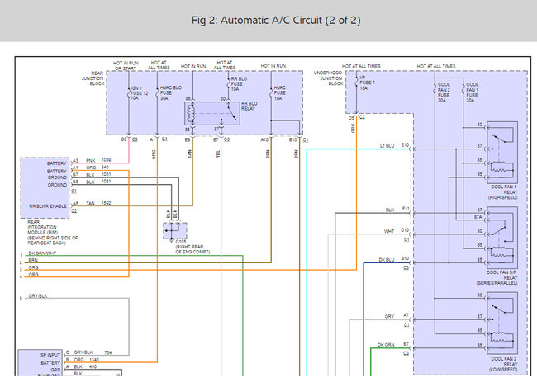Click the G105 ground splice symbol
This screenshot has height=392, width=537.
175,232
